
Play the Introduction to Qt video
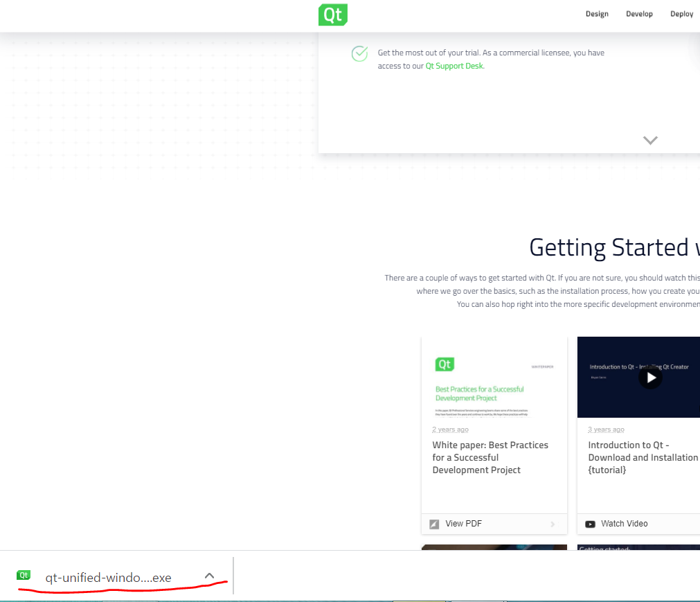click(650, 378)
